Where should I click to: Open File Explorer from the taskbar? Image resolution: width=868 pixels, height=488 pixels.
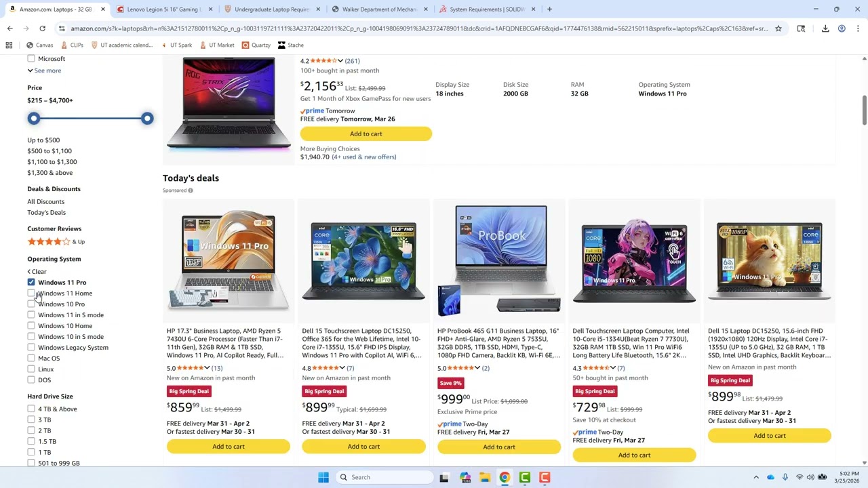pyautogui.click(x=484, y=477)
